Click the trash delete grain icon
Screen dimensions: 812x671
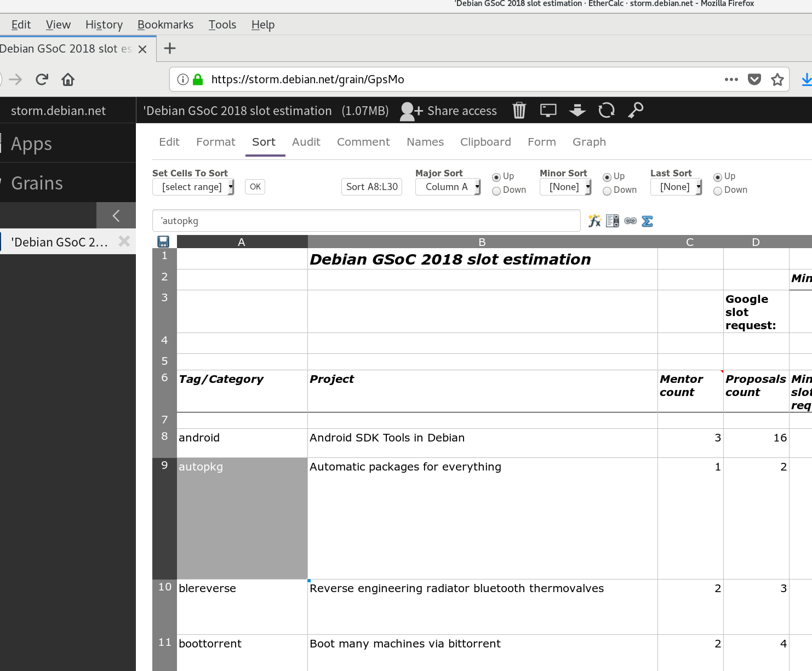[x=519, y=111]
